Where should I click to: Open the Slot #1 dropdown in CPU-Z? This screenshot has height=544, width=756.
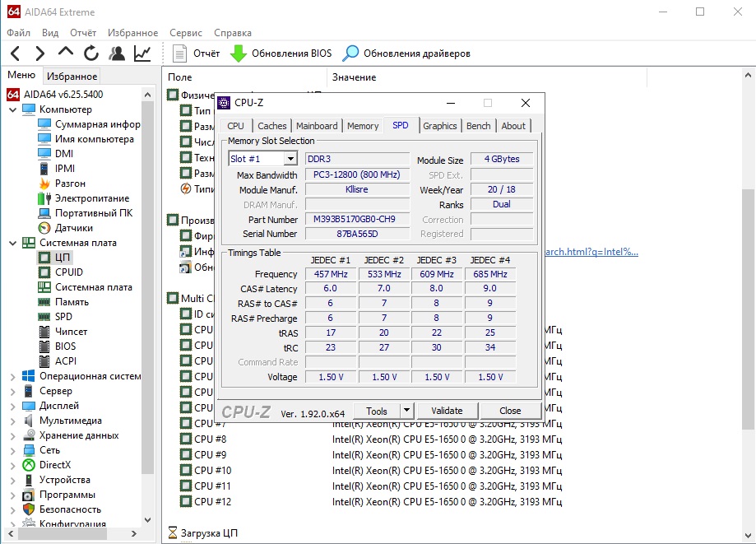pos(290,159)
